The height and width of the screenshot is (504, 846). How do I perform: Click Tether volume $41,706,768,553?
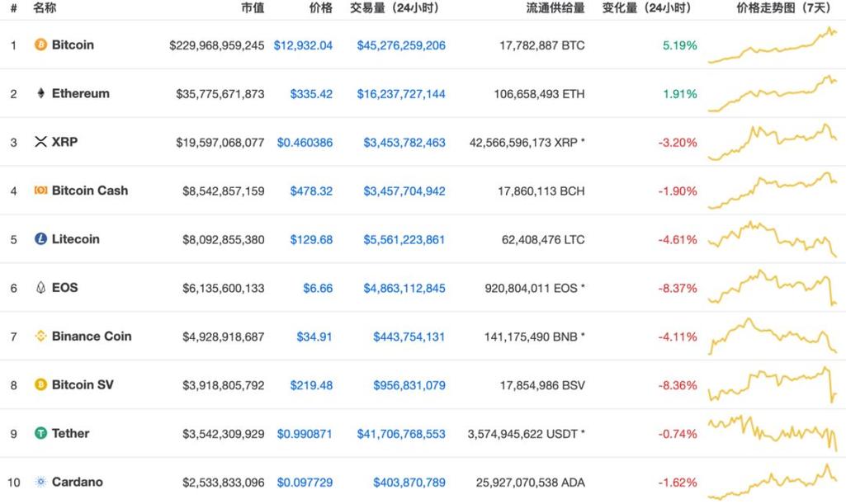(401, 433)
